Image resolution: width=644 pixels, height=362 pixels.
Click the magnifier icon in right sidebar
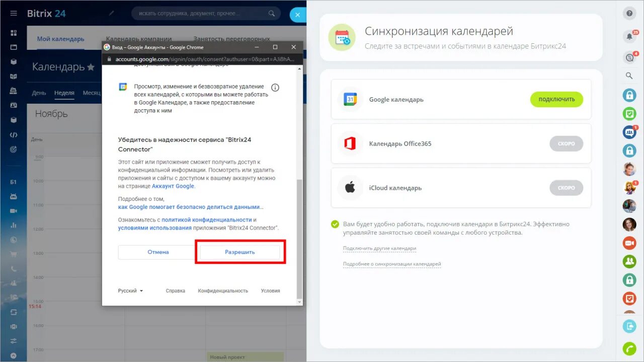629,76
